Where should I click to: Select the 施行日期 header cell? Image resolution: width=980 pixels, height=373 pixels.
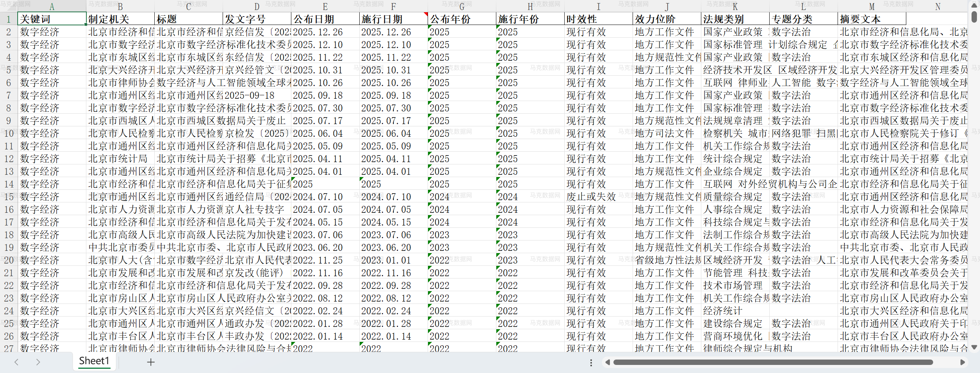pos(393,19)
